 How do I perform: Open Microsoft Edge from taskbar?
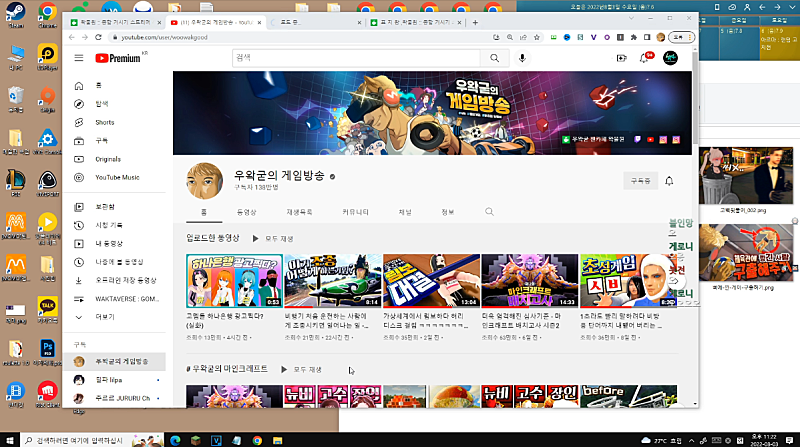(x=175, y=440)
